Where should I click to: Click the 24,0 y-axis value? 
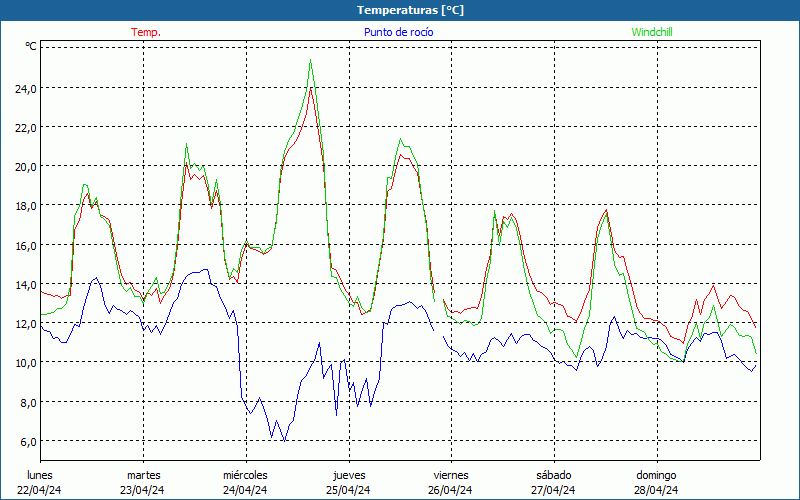25,88
